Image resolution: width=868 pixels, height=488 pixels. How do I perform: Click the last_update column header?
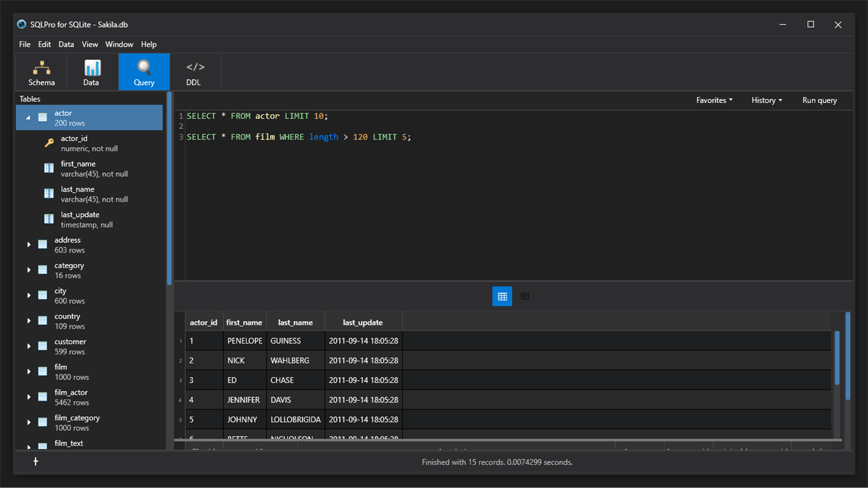tap(363, 322)
